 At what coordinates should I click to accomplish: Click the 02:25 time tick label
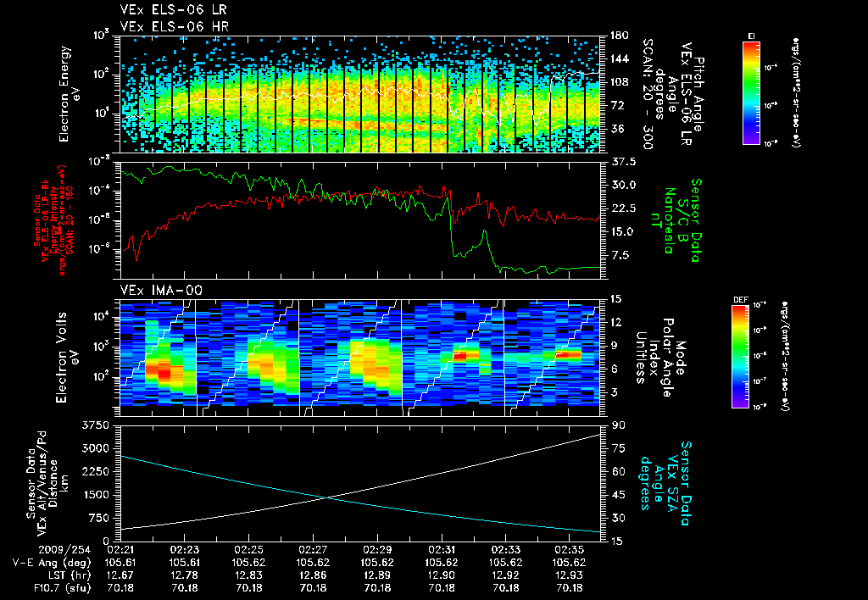coord(249,550)
